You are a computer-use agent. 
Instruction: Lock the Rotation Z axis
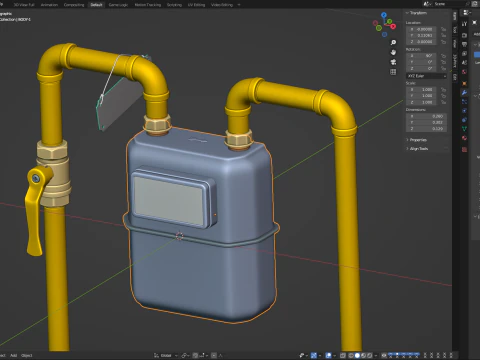(x=443, y=68)
